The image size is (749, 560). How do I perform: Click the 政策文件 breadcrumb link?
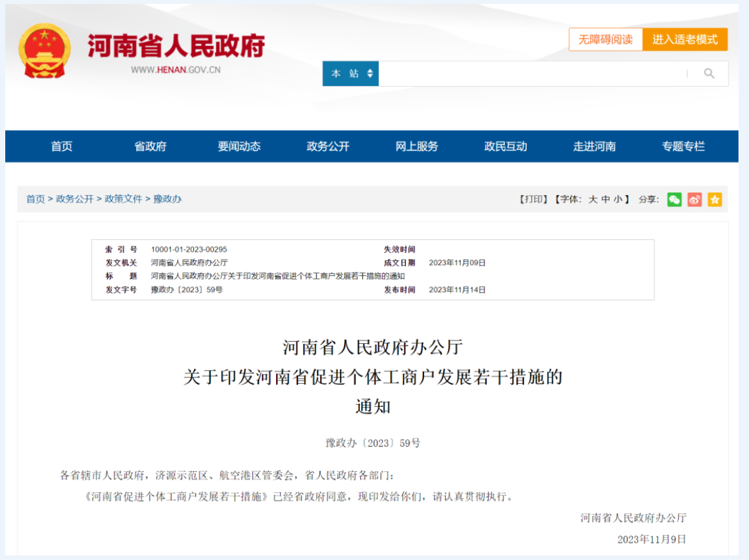tap(124, 199)
